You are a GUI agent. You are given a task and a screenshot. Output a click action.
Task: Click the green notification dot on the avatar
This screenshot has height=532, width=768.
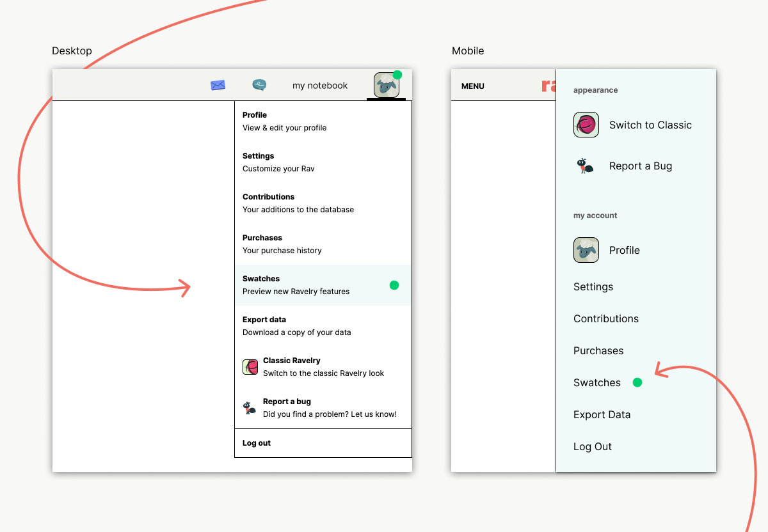tap(397, 74)
